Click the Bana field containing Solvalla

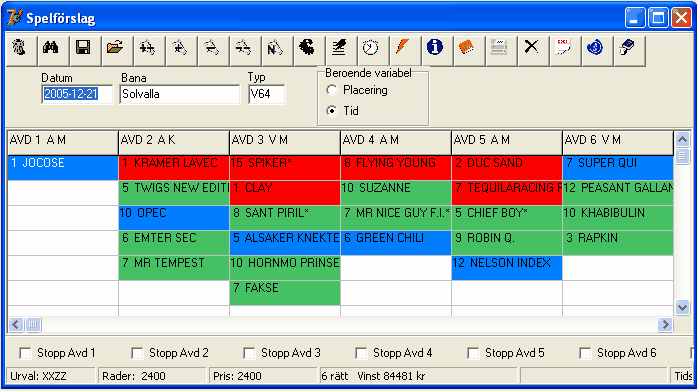[x=180, y=94]
